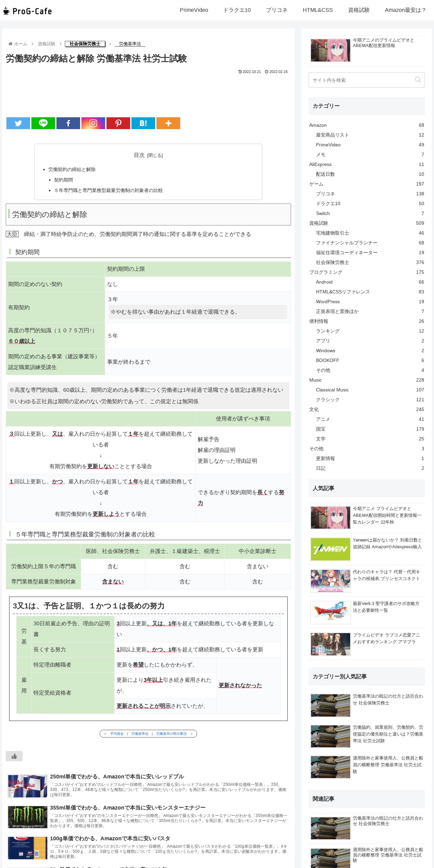Jump to 労働契約の締結と解除 in contents

72,169
